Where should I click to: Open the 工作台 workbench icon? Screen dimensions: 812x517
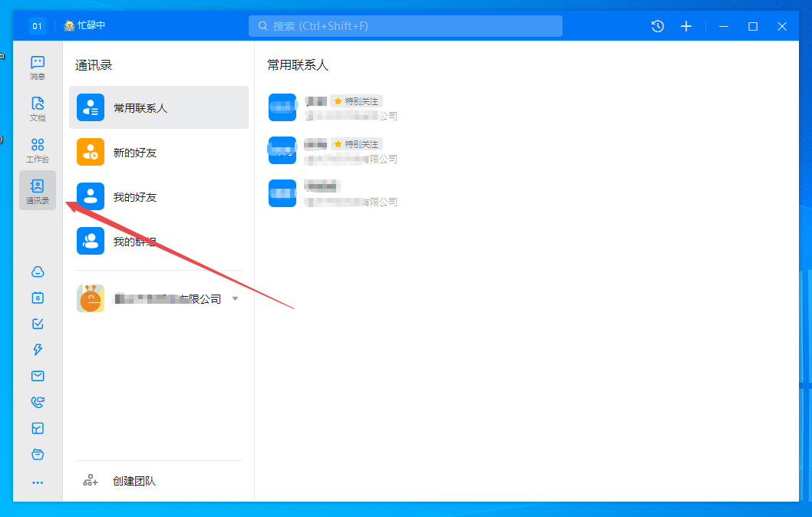pyautogui.click(x=38, y=150)
